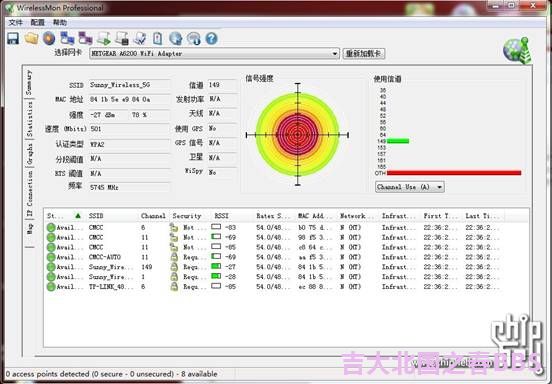Click the RSSI column header
552x384 pixels.
pyautogui.click(x=221, y=216)
